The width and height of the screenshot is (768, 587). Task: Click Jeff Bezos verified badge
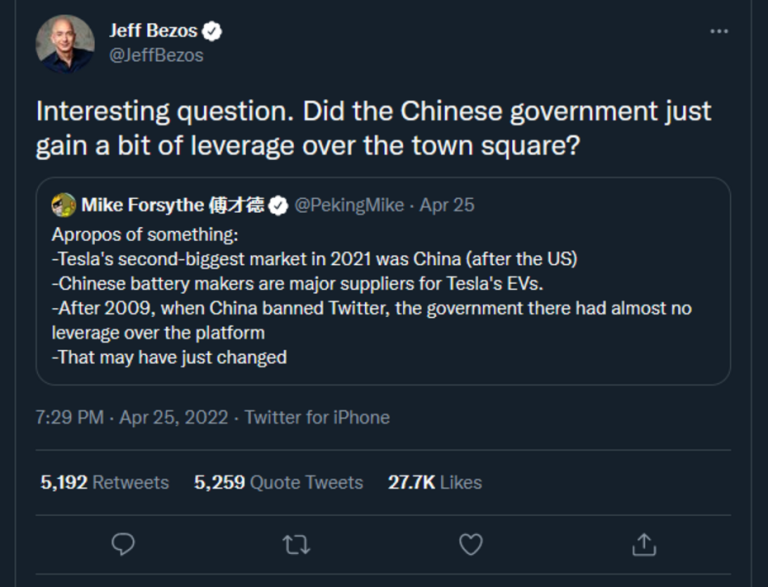click(212, 31)
